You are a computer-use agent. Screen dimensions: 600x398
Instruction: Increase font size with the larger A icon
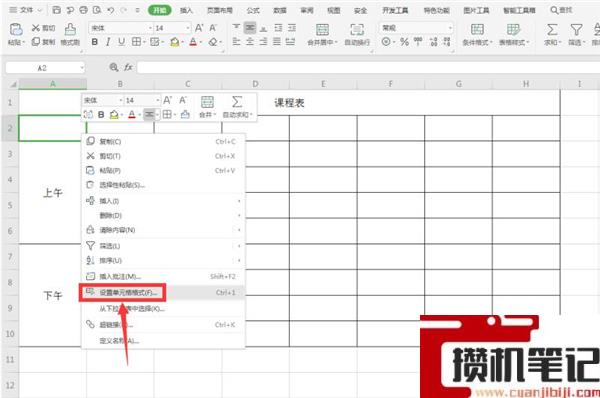tap(199, 28)
